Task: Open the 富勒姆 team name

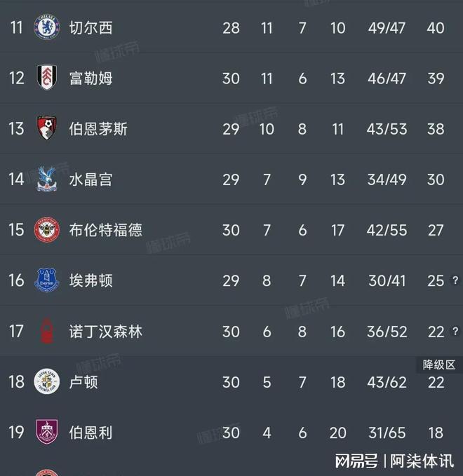Action: [x=90, y=79]
